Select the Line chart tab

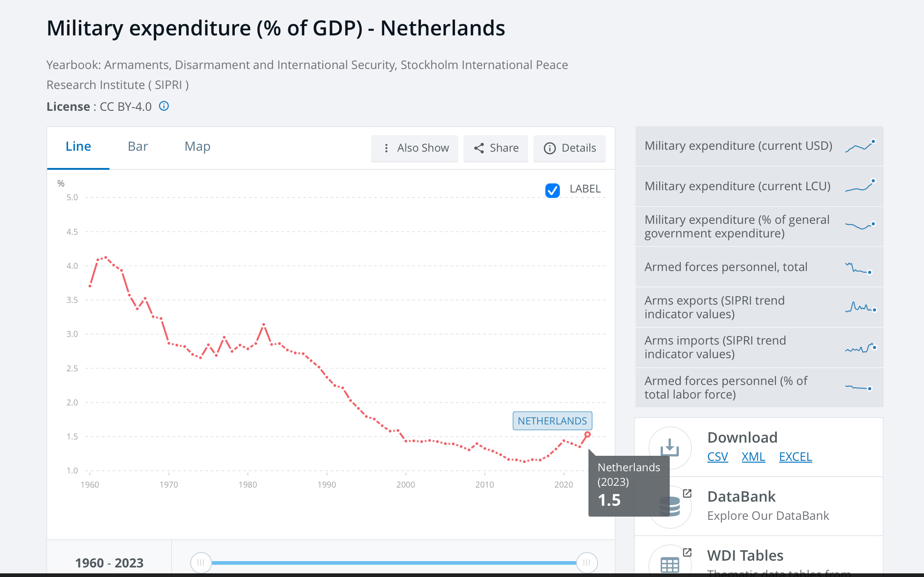78,146
